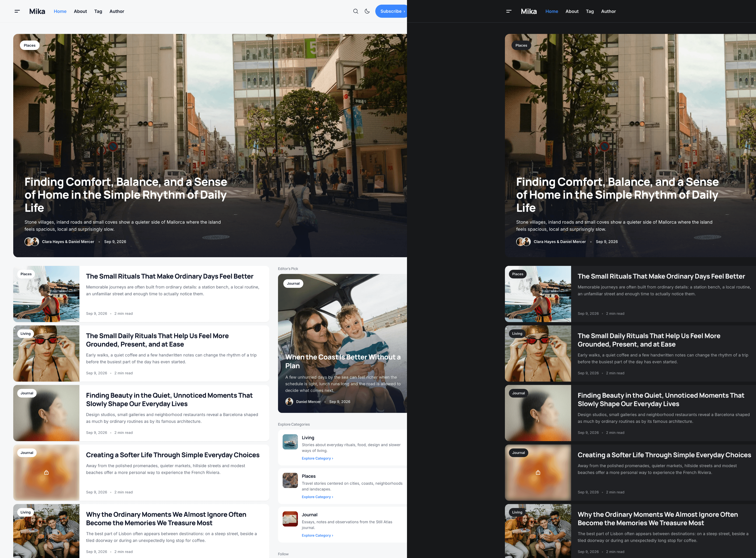Click light-theme friends group thumbnail
This screenshot has width=756, height=558.
click(x=46, y=531)
